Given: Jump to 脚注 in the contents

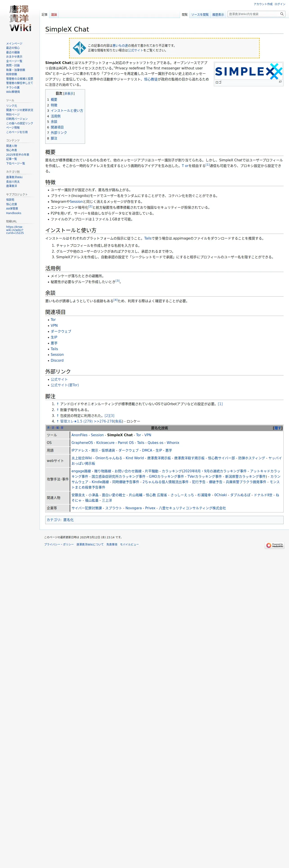Looking at the screenshot, I should 54,139.
